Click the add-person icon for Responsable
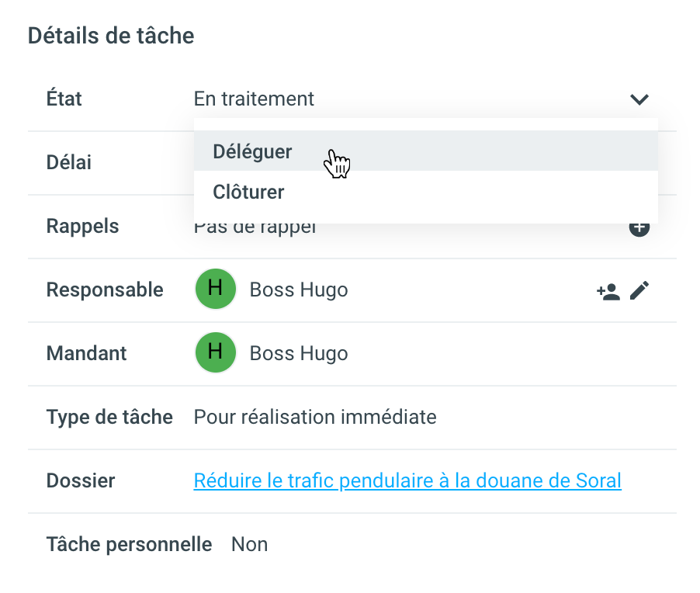 pos(608,291)
